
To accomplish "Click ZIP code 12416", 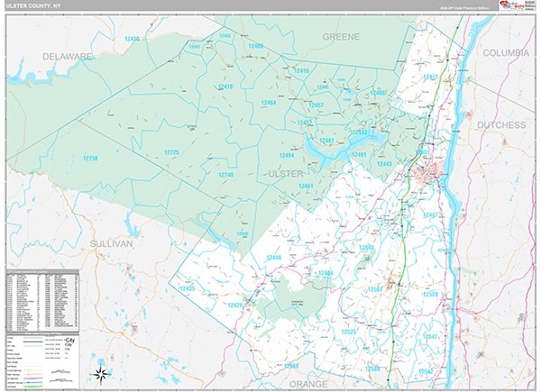I will 301,70.
